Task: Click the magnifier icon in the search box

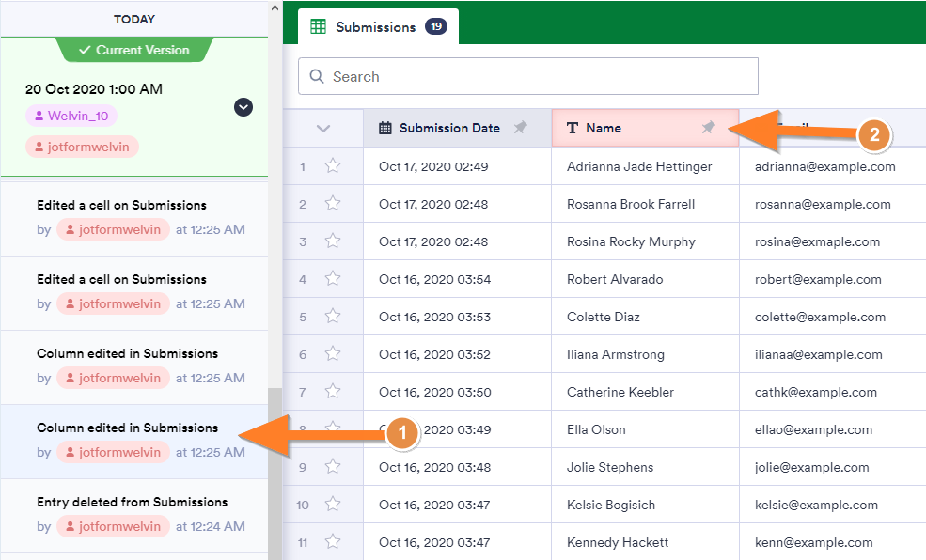Action: pos(316,77)
